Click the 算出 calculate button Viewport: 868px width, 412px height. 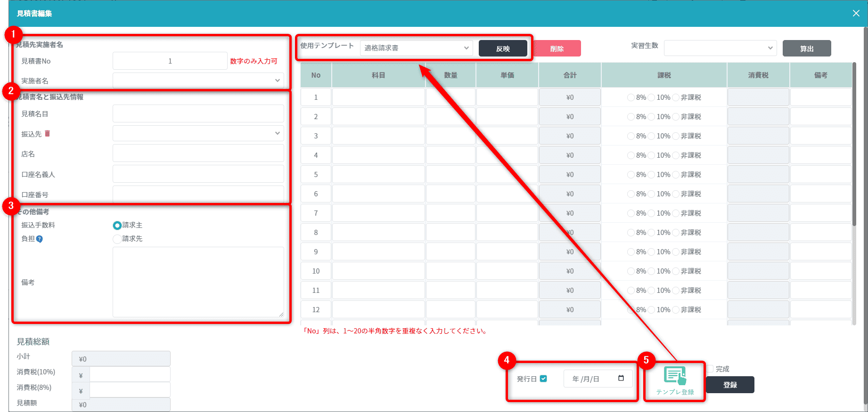click(x=806, y=48)
